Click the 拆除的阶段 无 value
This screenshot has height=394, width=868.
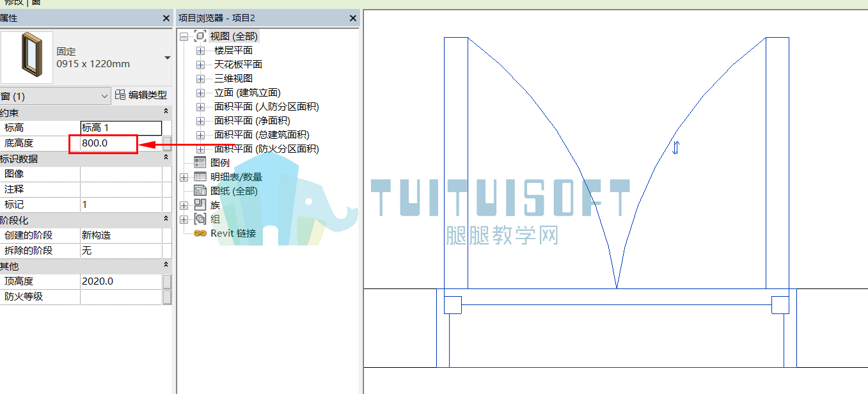(x=121, y=251)
